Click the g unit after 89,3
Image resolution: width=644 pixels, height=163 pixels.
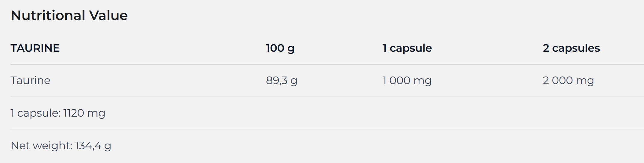pos(294,81)
